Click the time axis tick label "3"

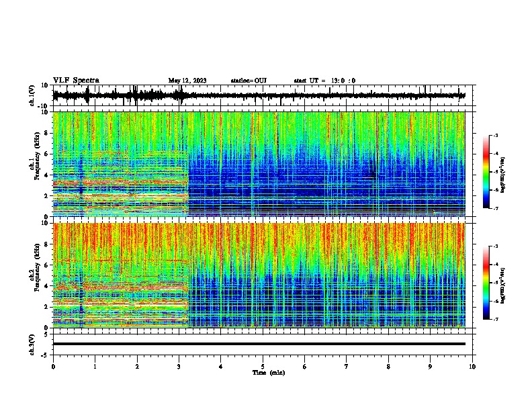click(x=179, y=367)
